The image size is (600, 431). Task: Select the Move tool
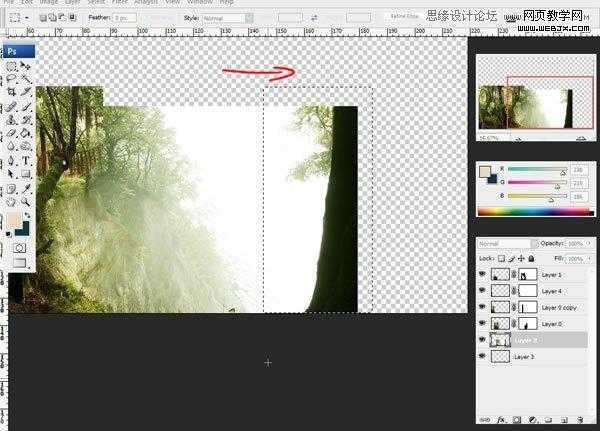(x=26, y=65)
